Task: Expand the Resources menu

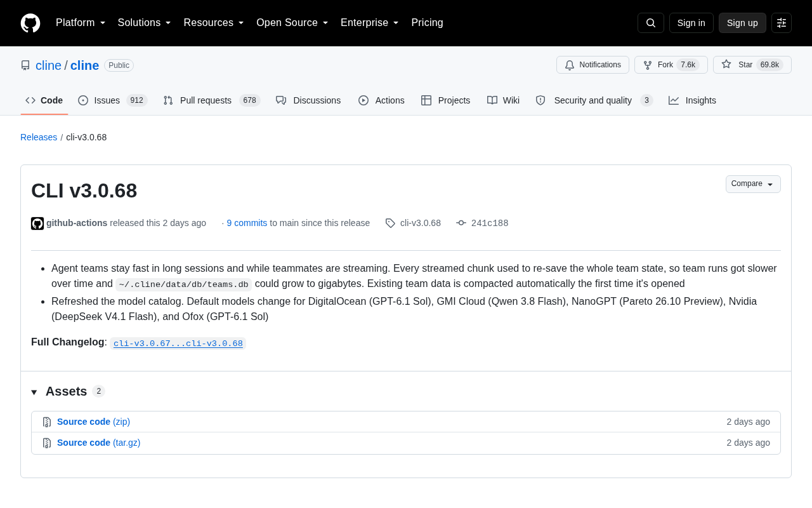Action: pos(214,23)
